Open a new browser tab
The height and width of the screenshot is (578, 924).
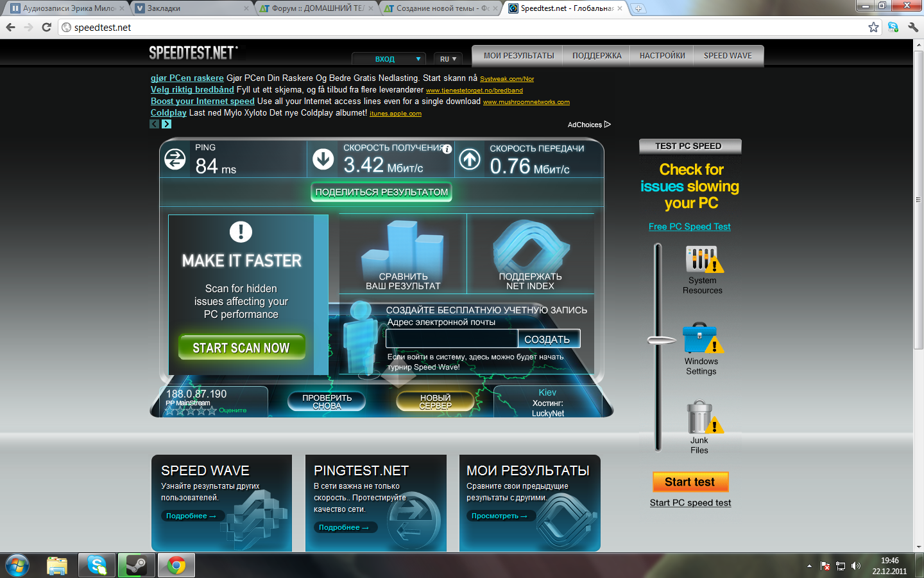[638, 8]
